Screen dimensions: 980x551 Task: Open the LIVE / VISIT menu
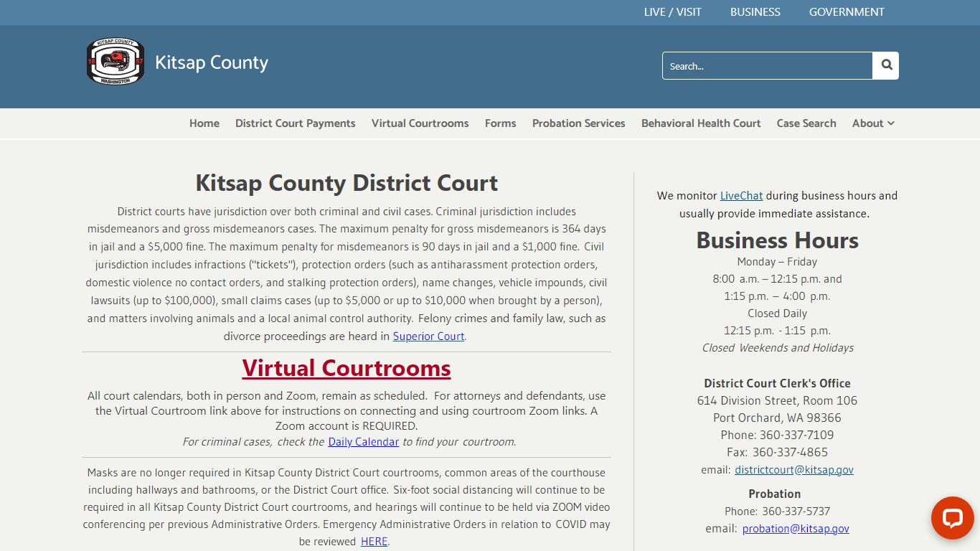pyautogui.click(x=672, y=12)
